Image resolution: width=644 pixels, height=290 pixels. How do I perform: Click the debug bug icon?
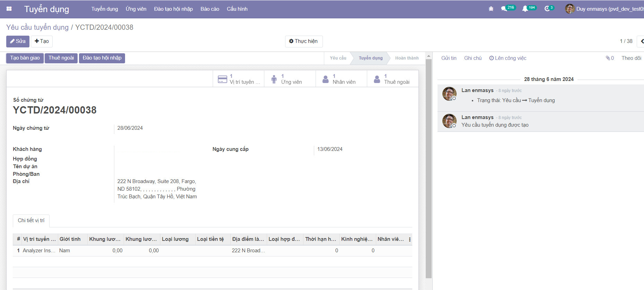tap(491, 9)
